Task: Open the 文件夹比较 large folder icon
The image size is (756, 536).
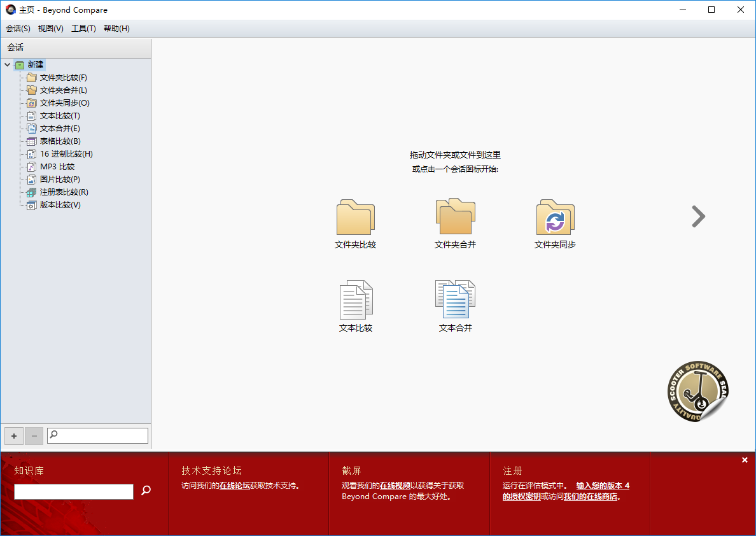Action: point(355,218)
